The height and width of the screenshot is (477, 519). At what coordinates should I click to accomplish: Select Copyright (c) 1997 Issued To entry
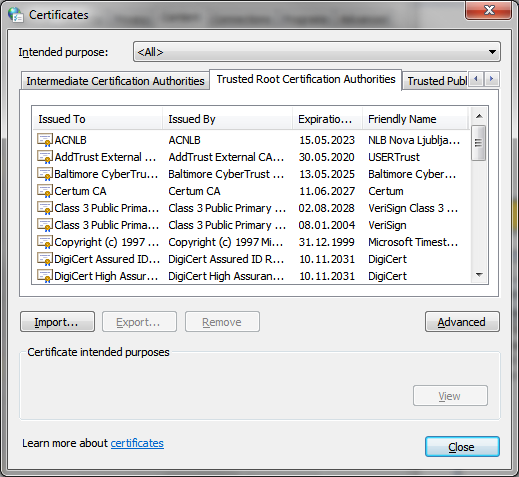[x=106, y=242]
